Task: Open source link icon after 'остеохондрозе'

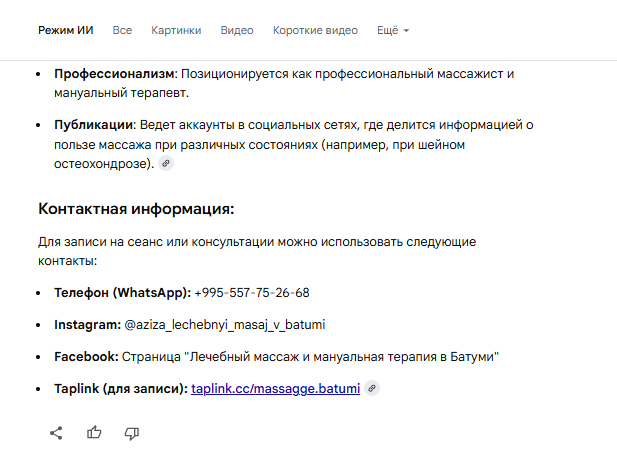Action: click(x=166, y=164)
